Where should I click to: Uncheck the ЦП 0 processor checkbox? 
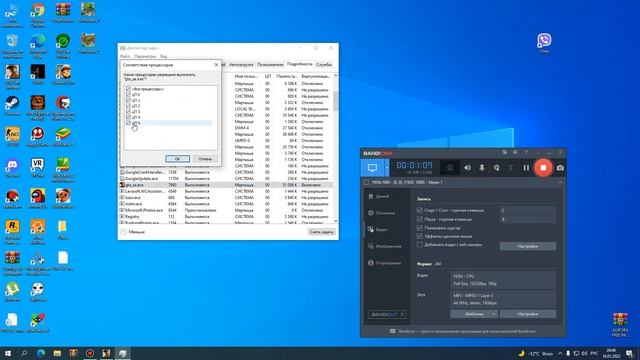tap(129, 94)
